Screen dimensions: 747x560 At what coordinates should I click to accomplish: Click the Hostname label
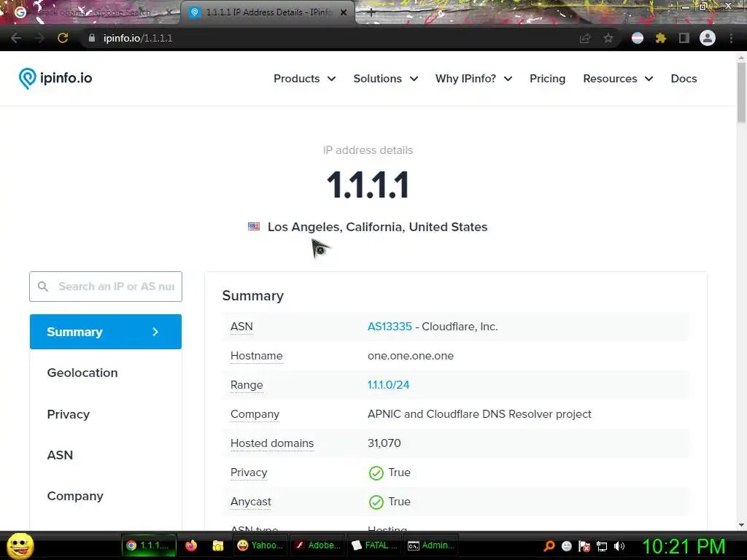[256, 356]
